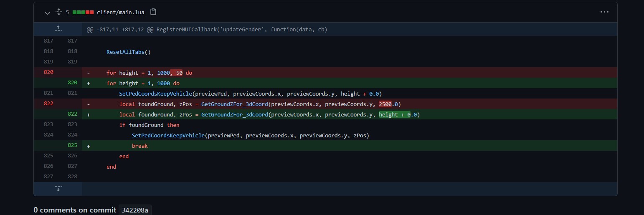The height and width of the screenshot is (215, 644).
Task: Open the three-dot file options menu
Action: click(604, 12)
